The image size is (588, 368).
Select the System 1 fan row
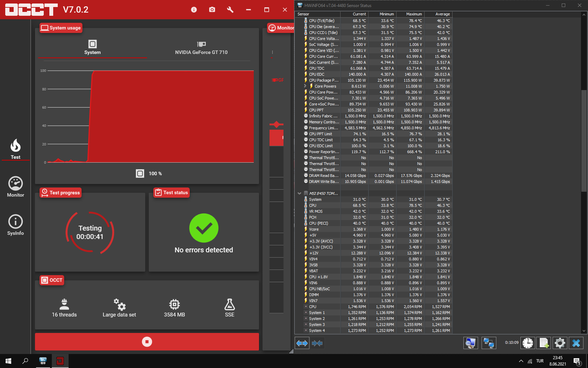click(374, 313)
